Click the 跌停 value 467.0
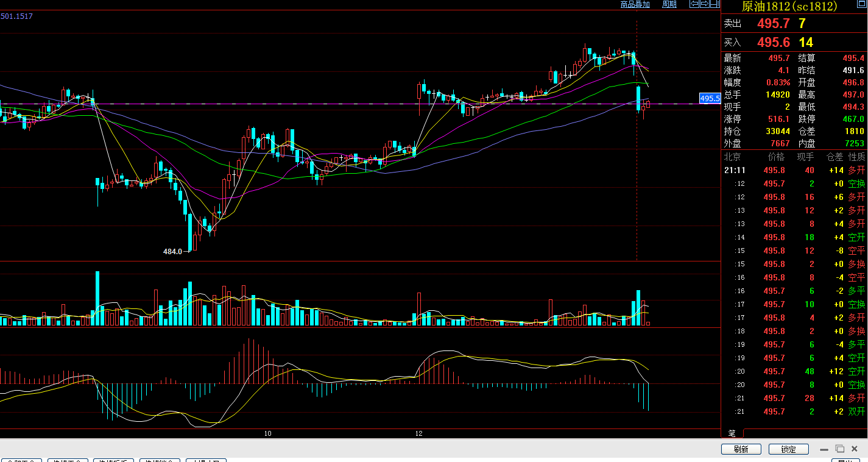 click(853, 119)
